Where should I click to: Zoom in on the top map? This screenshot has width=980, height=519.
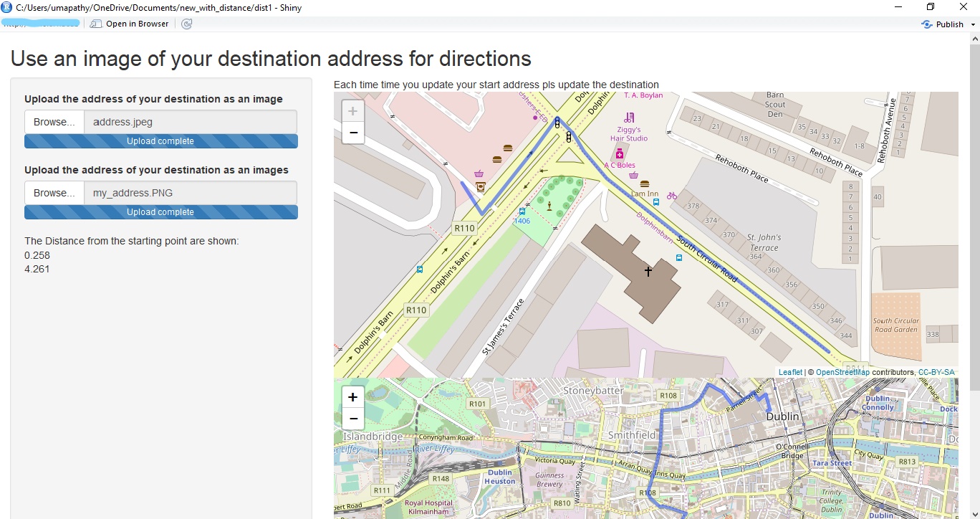pyautogui.click(x=352, y=111)
